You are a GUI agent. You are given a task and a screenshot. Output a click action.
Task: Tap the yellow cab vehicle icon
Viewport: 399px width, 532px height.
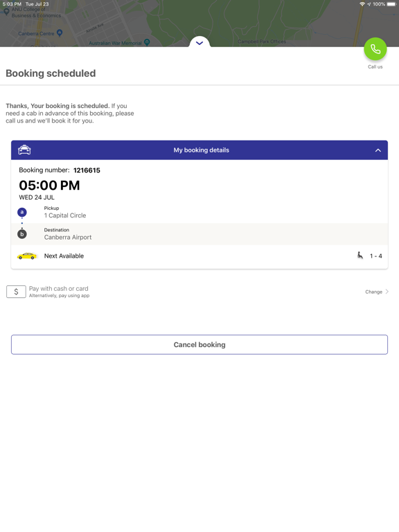tap(27, 256)
